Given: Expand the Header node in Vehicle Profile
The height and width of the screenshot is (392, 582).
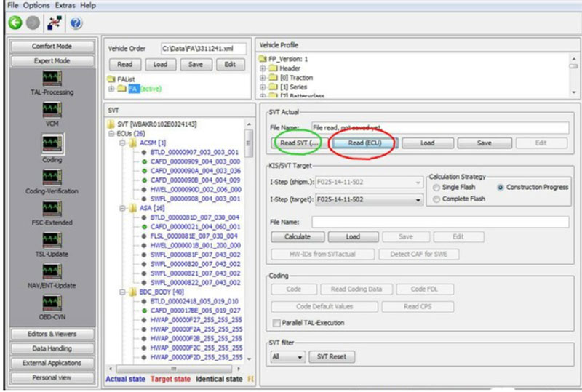Looking at the screenshot, I should click(263, 68).
